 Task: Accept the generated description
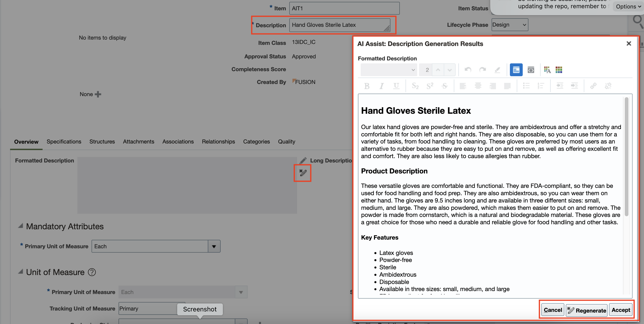[620, 310]
